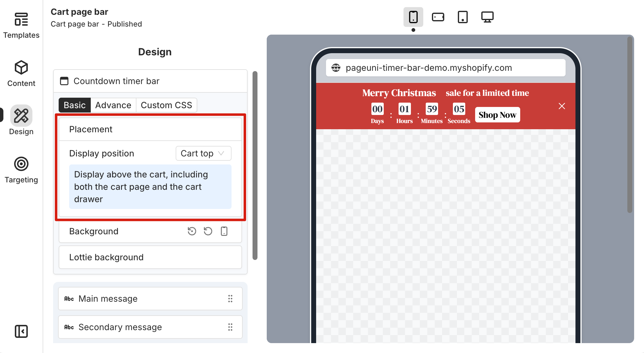Click the design panel scrollbar

tap(255, 165)
